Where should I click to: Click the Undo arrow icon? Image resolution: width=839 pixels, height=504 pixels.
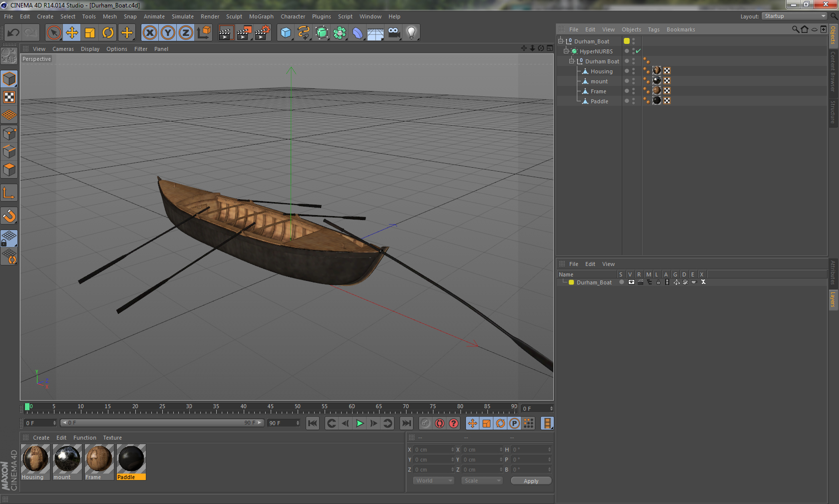click(x=13, y=33)
